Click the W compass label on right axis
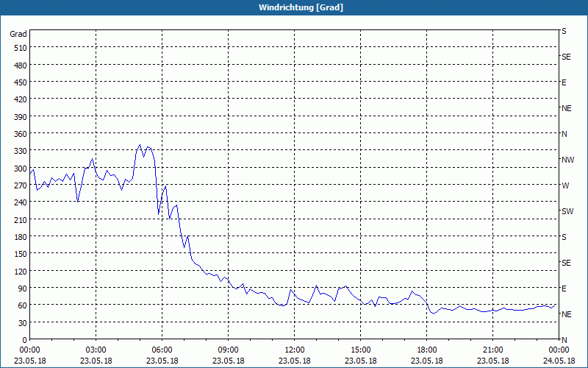 [565, 185]
